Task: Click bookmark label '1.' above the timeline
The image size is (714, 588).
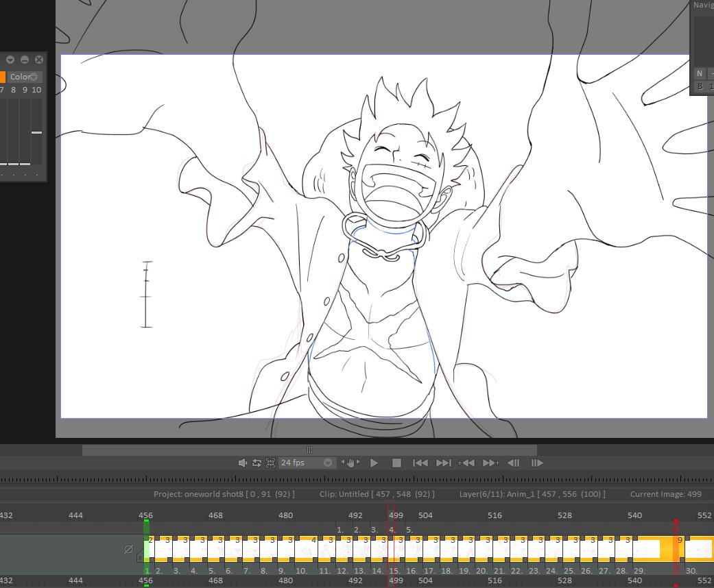Action: pos(340,530)
